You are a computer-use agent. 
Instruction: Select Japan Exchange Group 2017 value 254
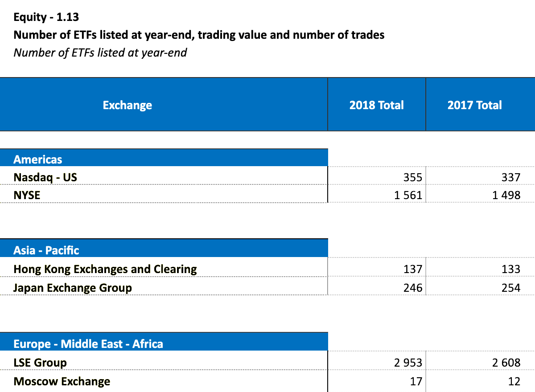tap(510, 288)
